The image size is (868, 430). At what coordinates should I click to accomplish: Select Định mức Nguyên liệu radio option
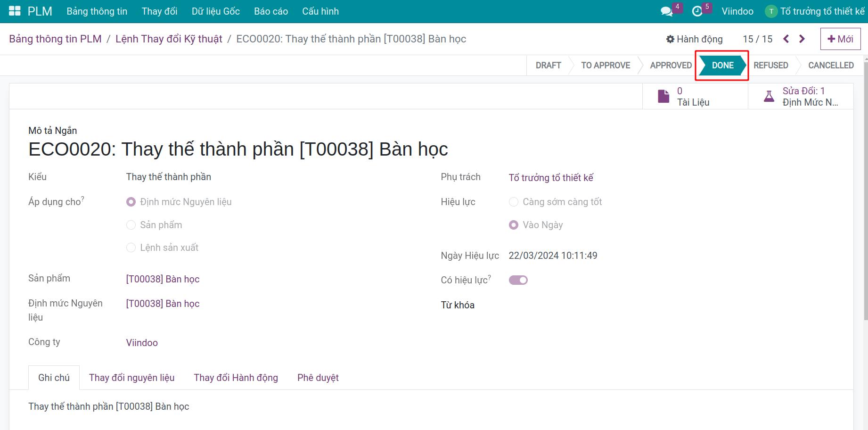pos(131,202)
